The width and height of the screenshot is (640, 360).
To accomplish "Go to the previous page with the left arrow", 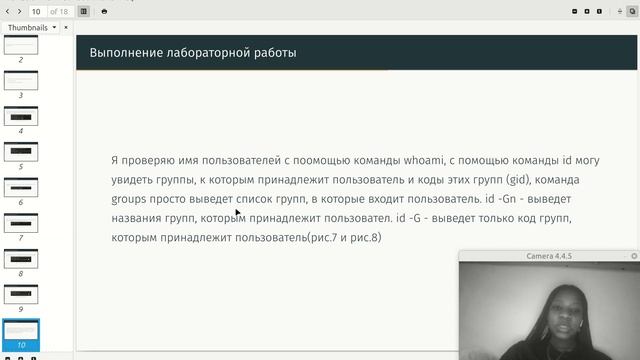I will pos(7,11).
